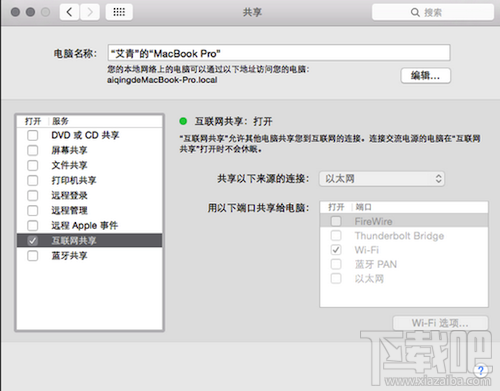Viewport: 500px width, 391px height.
Task: Select the 远程管理 service row label
Action: 69,210
